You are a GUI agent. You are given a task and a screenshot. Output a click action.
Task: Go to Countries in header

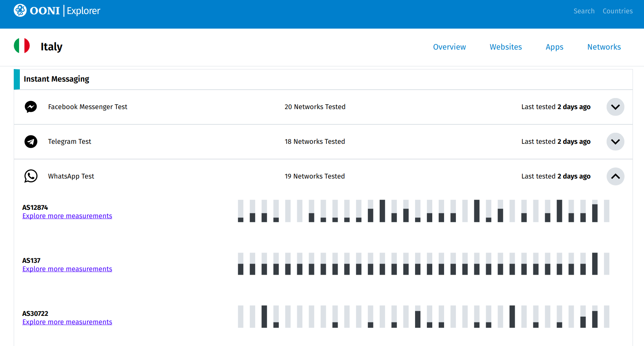tap(617, 11)
